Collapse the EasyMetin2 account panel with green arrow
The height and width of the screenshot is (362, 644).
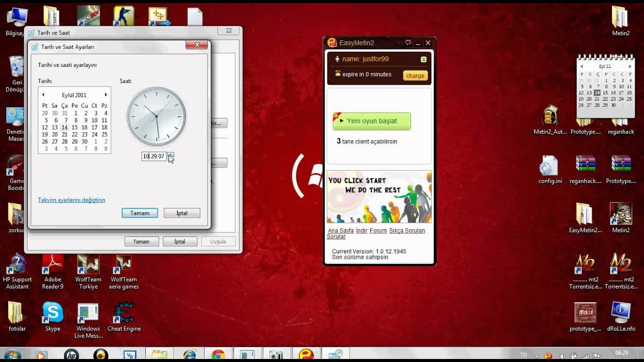point(424,59)
